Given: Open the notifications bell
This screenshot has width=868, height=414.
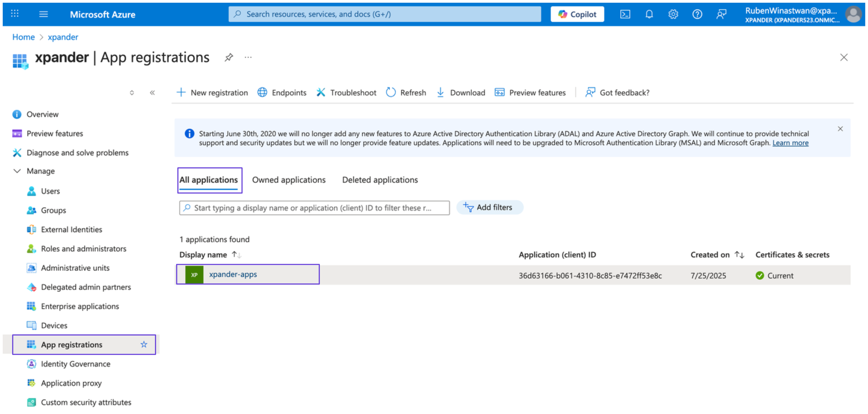Looking at the screenshot, I should [649, 14].
